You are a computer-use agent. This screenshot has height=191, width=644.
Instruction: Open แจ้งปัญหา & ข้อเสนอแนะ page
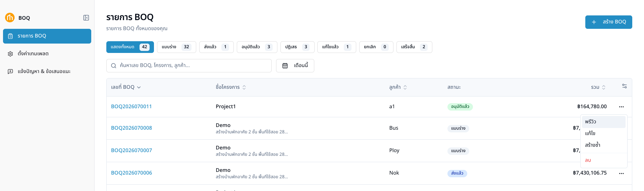pos(47,72)
